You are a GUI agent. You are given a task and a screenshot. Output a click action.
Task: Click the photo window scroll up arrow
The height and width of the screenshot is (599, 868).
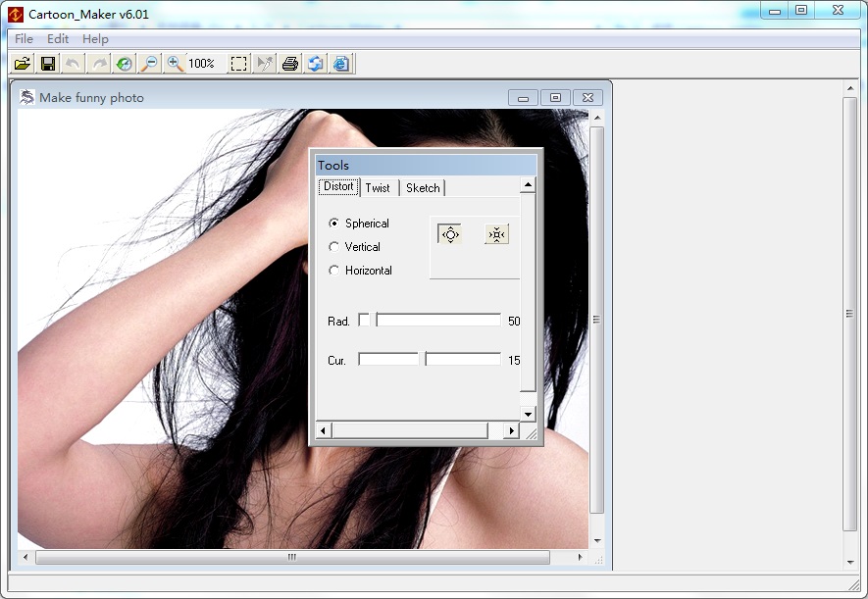click(x=596, y=118)
